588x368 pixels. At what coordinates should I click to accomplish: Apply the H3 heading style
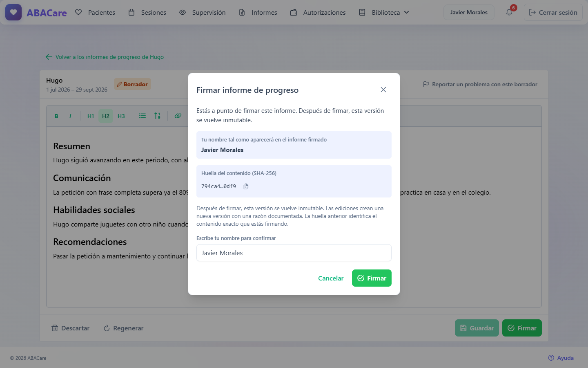click(x=121, y=116)
